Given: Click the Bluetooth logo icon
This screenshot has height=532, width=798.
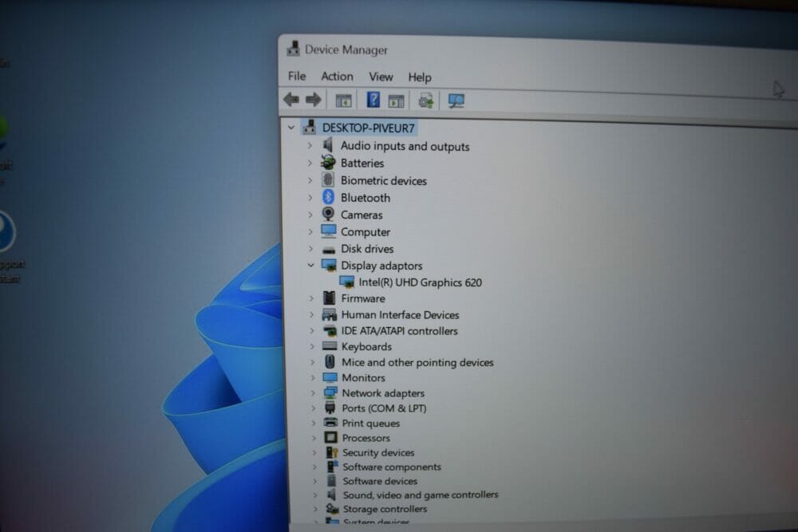Looking at the screenshot, I should coord(328,197).
